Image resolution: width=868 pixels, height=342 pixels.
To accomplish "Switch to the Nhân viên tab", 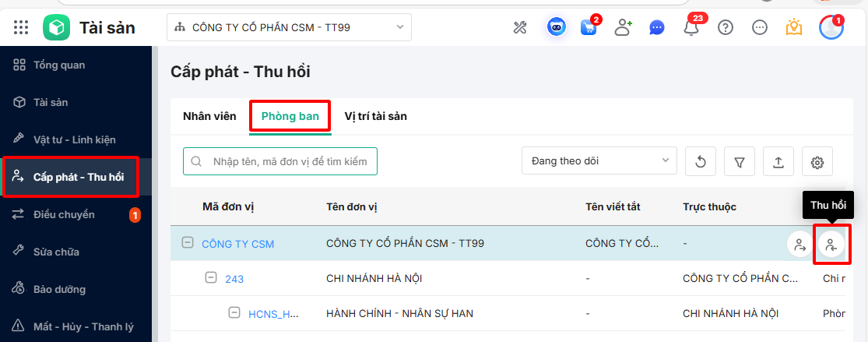I will (209, 116).
